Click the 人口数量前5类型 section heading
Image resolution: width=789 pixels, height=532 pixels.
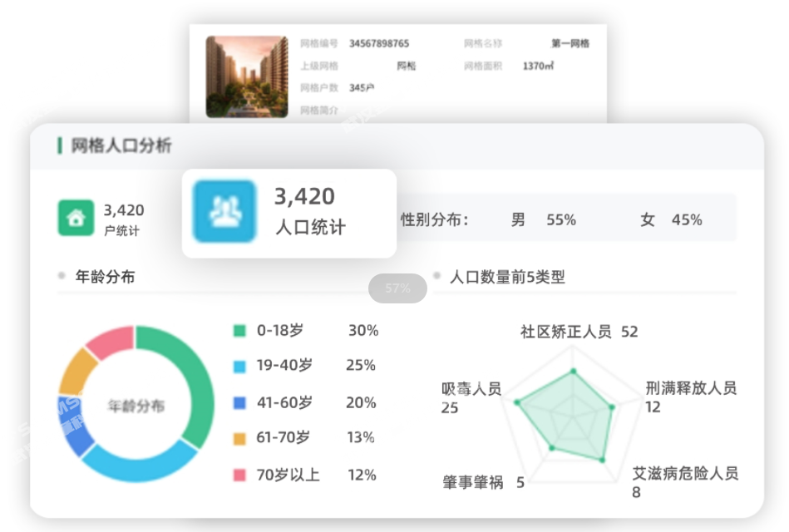(x=507, y=277)
